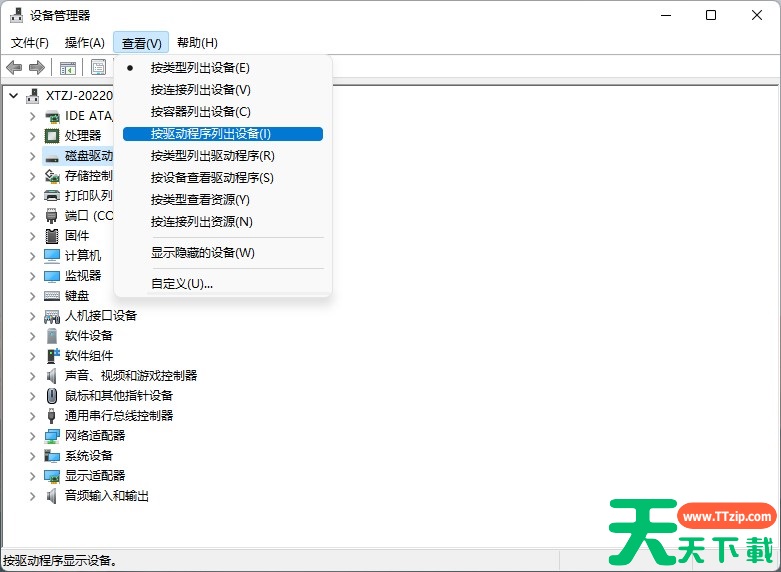The height and width of the screenshot is (572, 781).
Task: Click the 软件设备 icon
Action: [52, 336]
